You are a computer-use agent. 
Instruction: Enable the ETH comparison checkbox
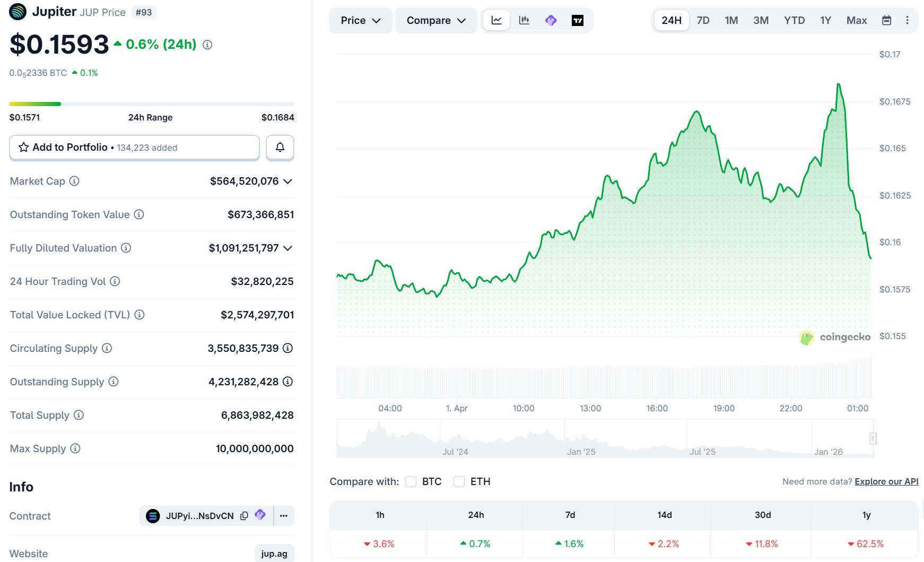(459, 481)
